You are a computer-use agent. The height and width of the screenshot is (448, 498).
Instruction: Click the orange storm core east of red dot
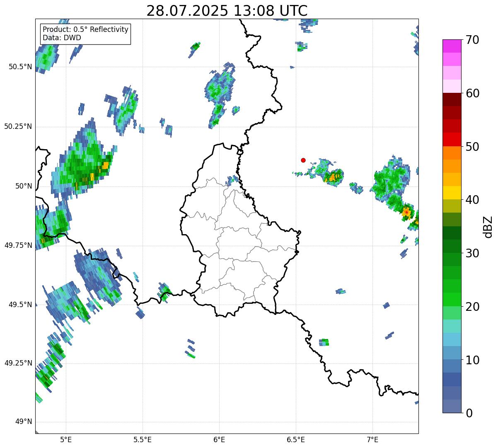(x=334, y=177)
